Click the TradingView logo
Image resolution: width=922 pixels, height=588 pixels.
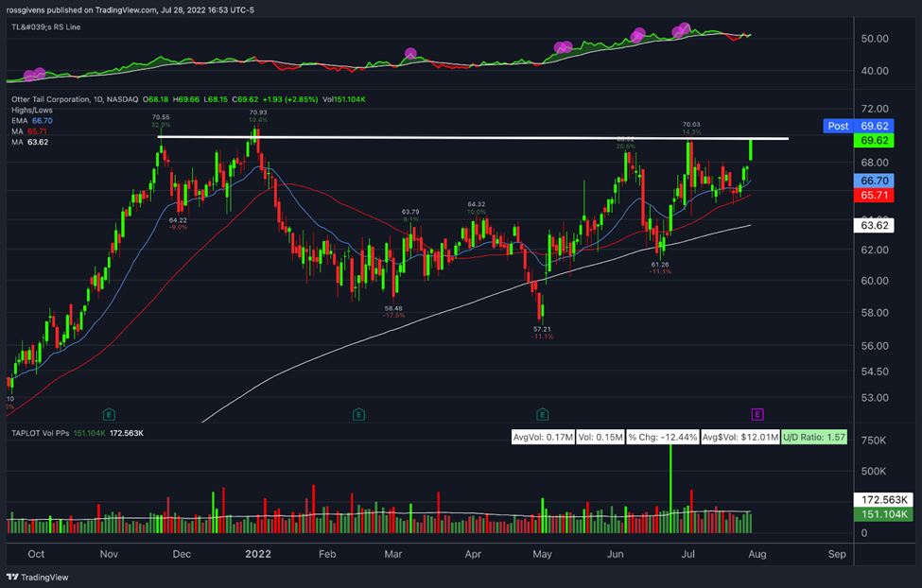pos(38,578)
